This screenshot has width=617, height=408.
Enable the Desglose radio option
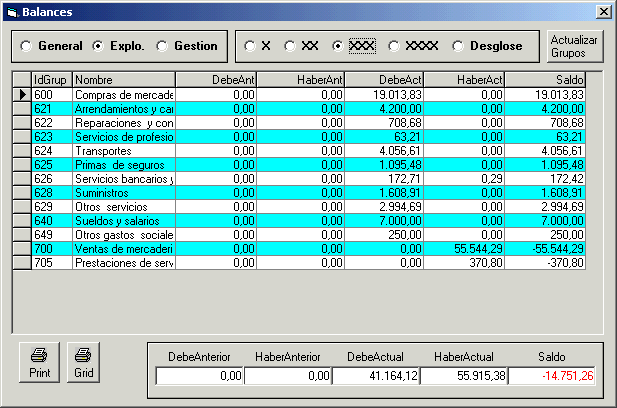coord(459,46)
